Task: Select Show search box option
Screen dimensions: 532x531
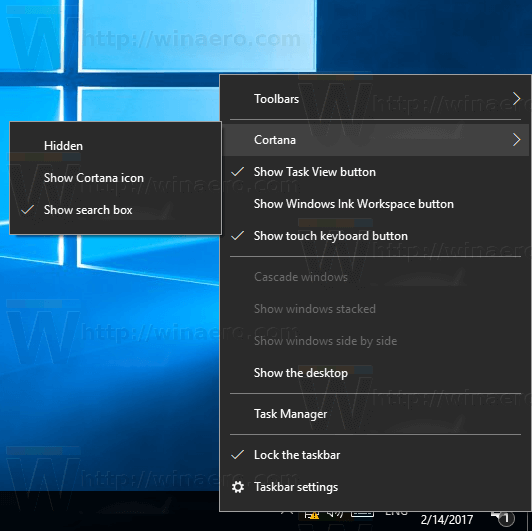Action: pyautogui.click(x=115, y=210)
